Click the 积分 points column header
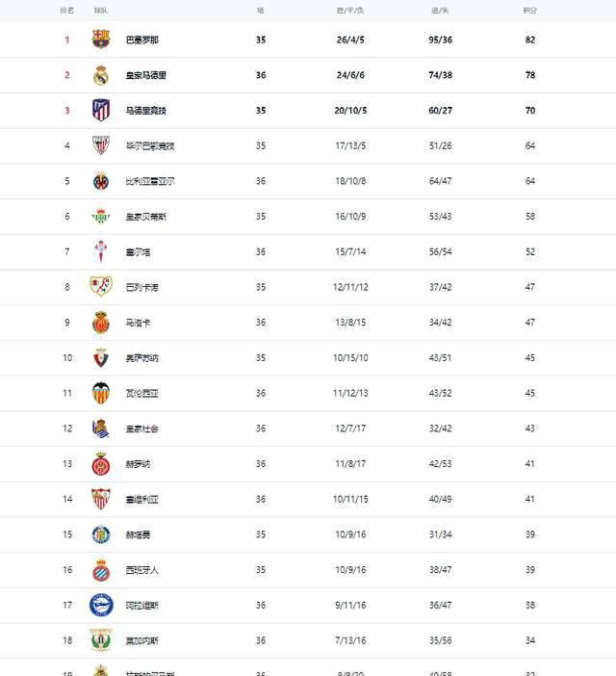The image size is (616, 676). [529, 11]
